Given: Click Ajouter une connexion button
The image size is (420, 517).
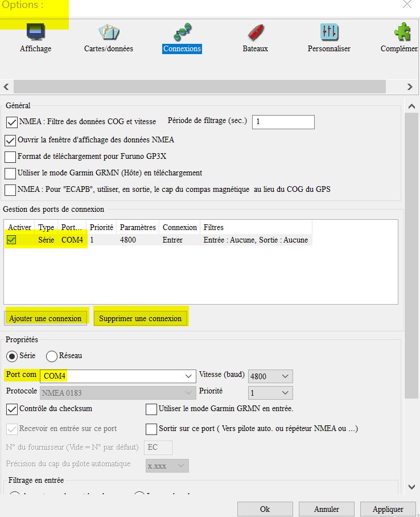Looking at the screenshot, I should click(x=46, y=318).
